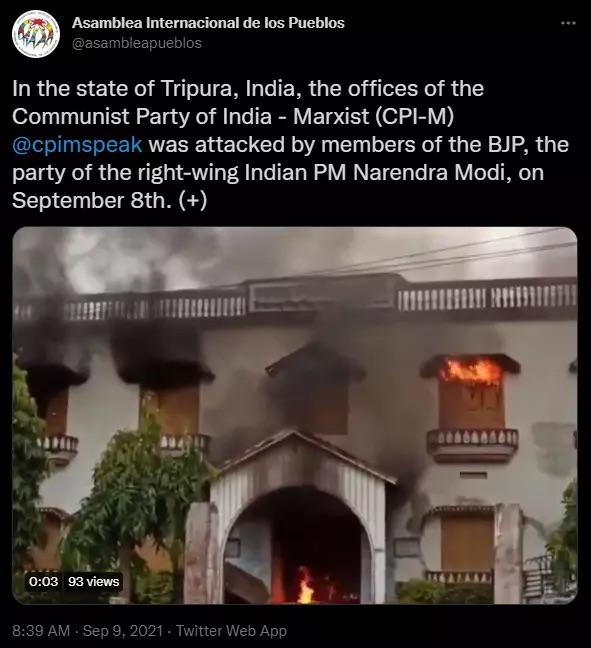Screen dimensions: 591x648
Task: Visit the @asambleapueblos handle
Action: pos(137,43)
